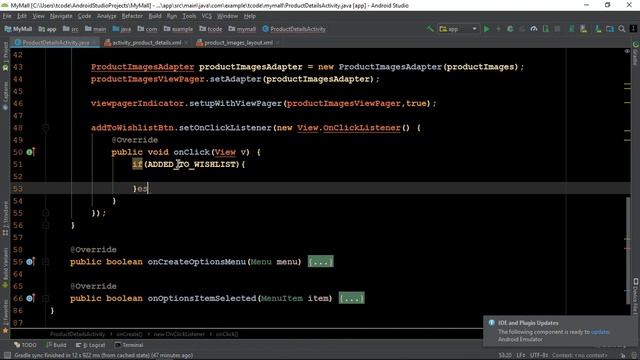Close the ProductDetailsActivity.java tab
Image resolution: width=640 pixels, height=360 pixels.
pyautogui.click(x=94, y=42)
